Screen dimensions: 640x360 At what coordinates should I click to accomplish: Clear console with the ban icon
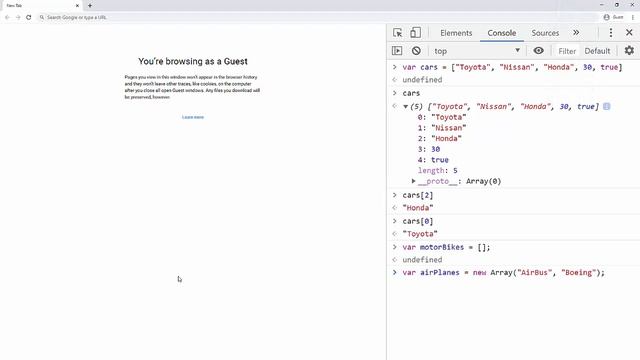(416, 51)
